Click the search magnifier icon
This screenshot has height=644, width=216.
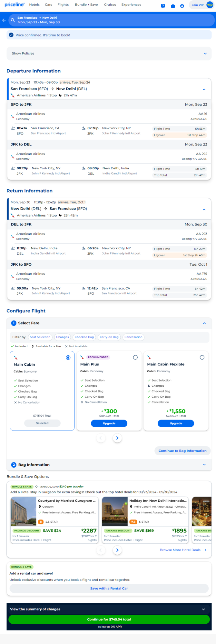click(13, 20)
